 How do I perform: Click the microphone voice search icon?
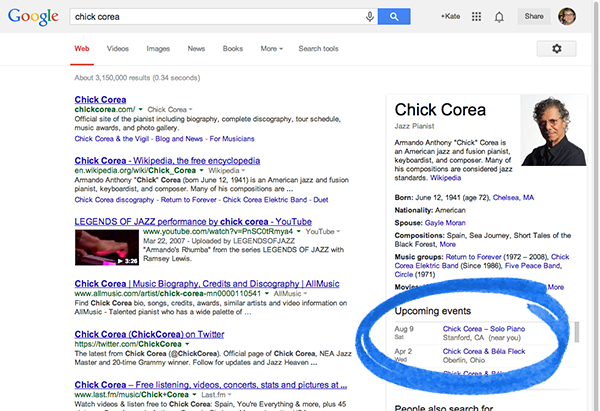[370, 16]
